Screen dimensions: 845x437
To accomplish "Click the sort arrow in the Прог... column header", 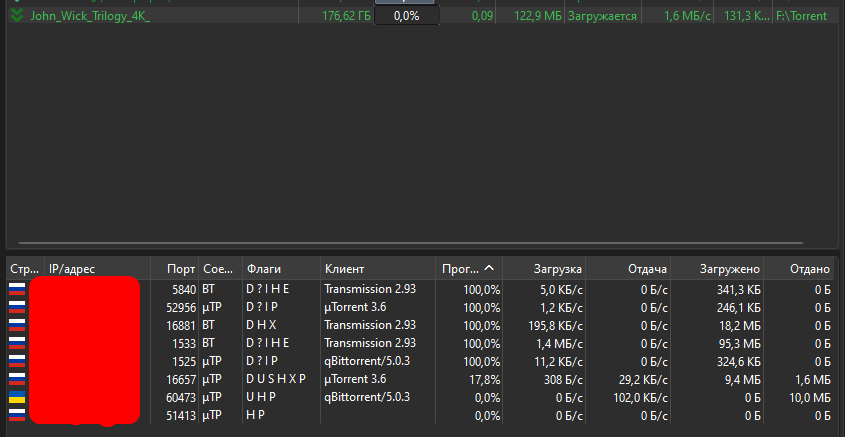I will tap(489, 269).
